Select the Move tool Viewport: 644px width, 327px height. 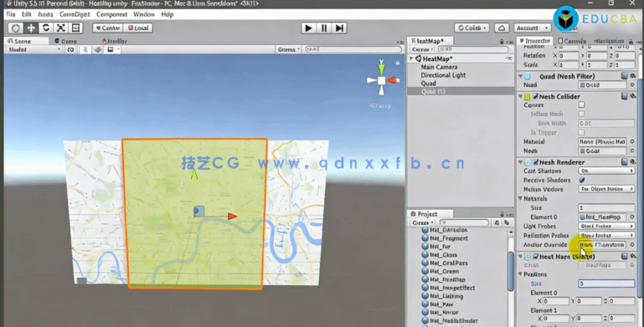31,28
